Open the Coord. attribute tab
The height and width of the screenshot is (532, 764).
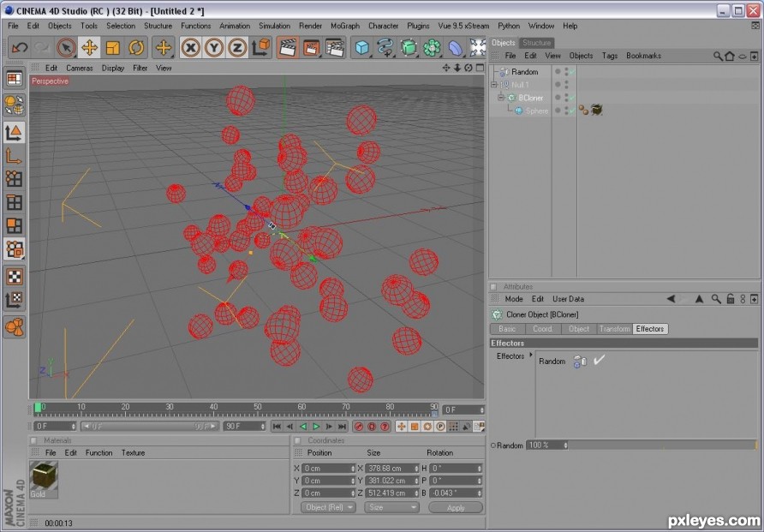pos(542,329)
